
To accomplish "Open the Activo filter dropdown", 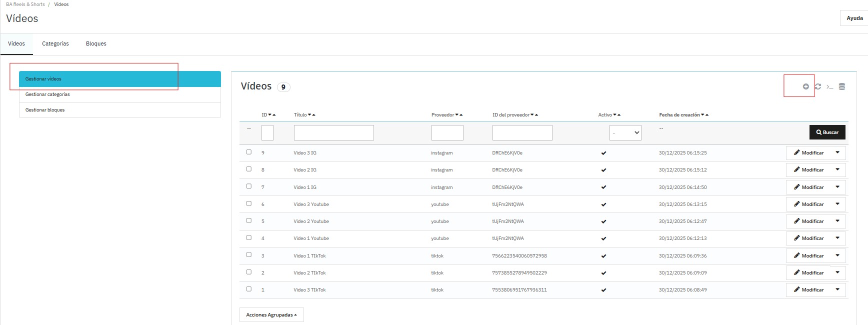I will tap(625, 132).
